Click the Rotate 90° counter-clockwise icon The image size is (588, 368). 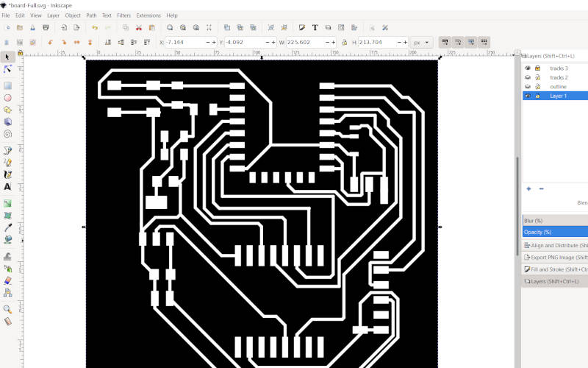[x=50, y=43]
